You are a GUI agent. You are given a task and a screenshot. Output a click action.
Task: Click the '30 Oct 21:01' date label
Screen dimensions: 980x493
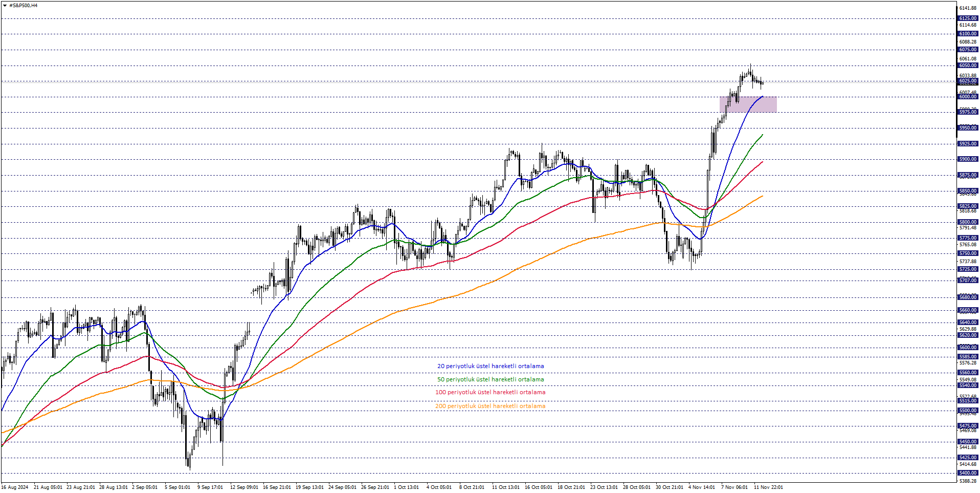coord(670,487)
